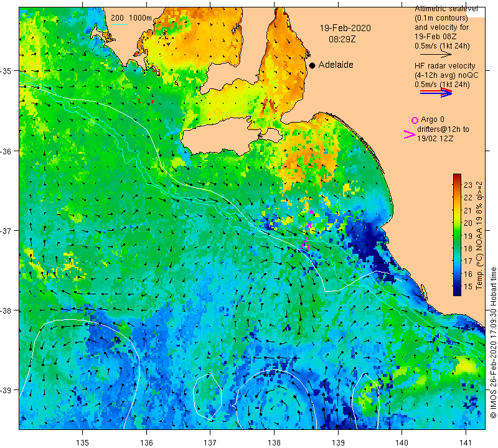498x448 pixels.
Task: Click the temperature colorbar at 23 degrees
Action: point(457,184)
